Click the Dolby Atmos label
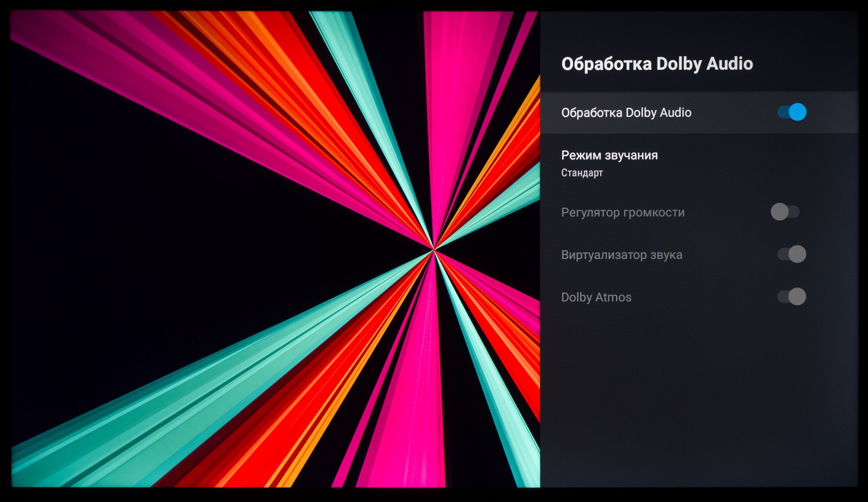This screenshot has height=502, width=868. click(x=596, y=297)
